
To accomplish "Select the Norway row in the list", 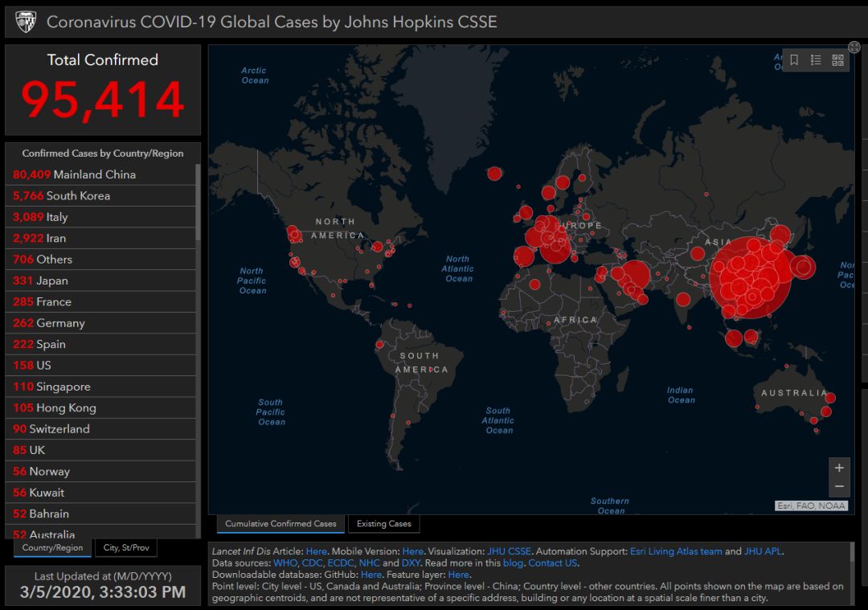I will (x=100, y=471).
